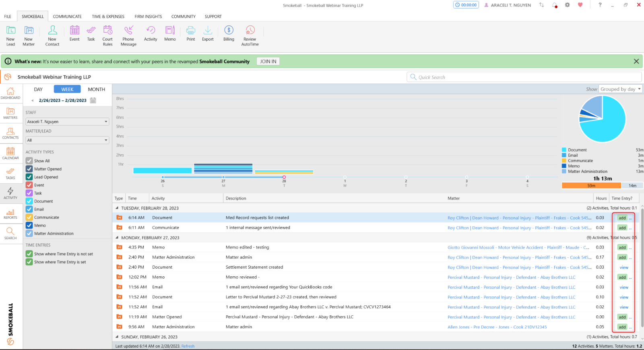The height and width of the screenshot is (350, 644).
Task: Open the File menu
Action: pos(8,17)
